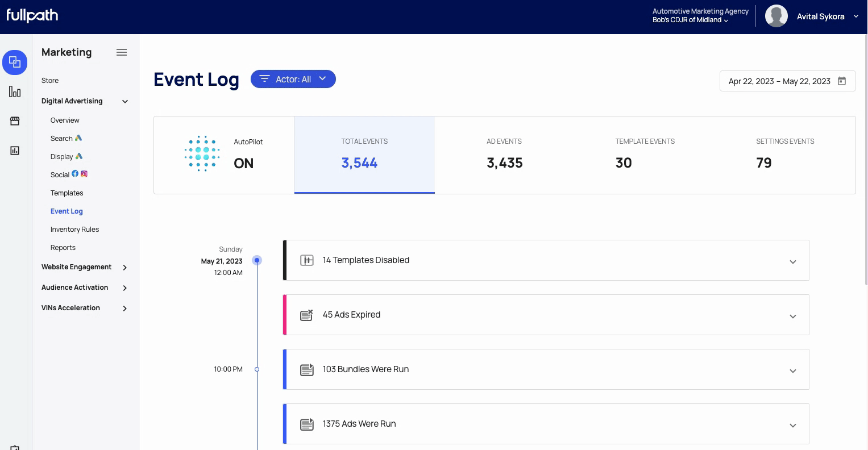Image resolution: width=868 pixels, height=450 pixels.
Task: Open the bar chart analytics rail icon
Action: [x=15, y=92]
